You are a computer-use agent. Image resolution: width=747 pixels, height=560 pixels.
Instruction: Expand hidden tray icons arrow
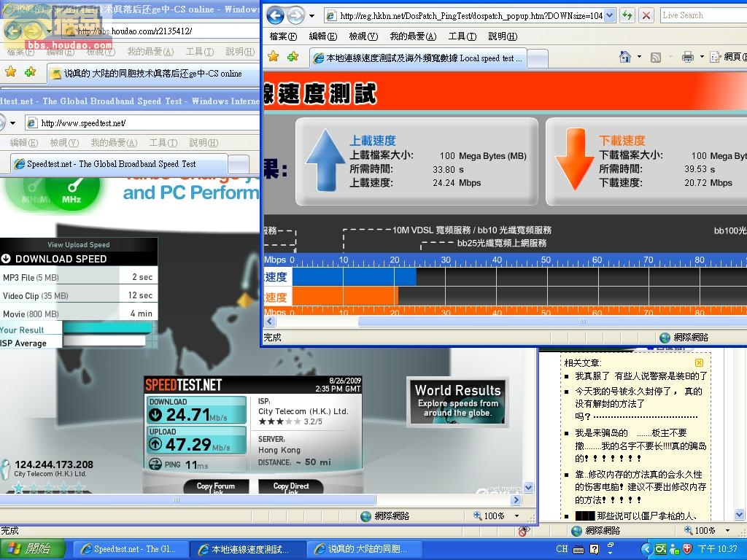(x=646, y=549)
